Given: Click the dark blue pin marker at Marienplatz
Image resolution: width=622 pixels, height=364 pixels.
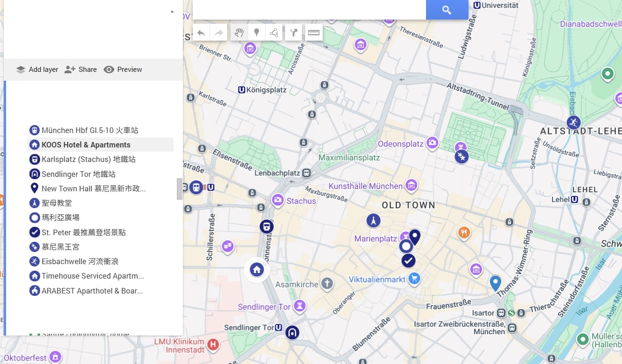Looking at the screenshot, I should (x=414, y=237).
